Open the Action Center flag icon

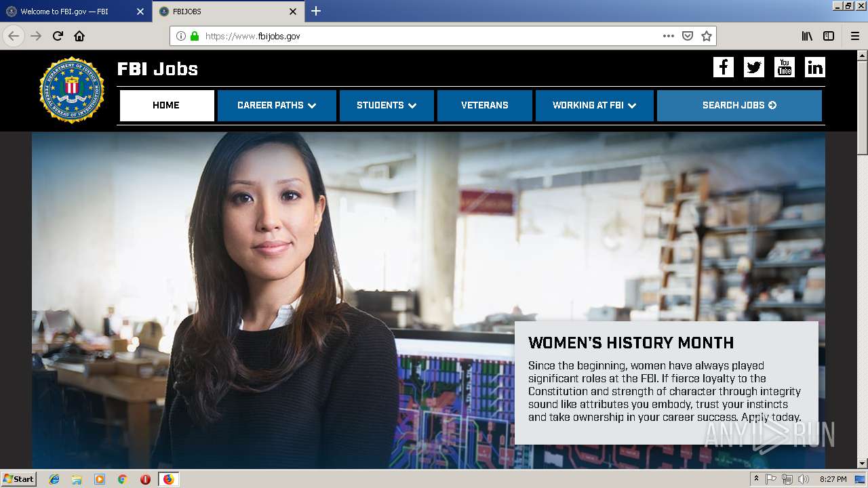[x=771, y=479]
